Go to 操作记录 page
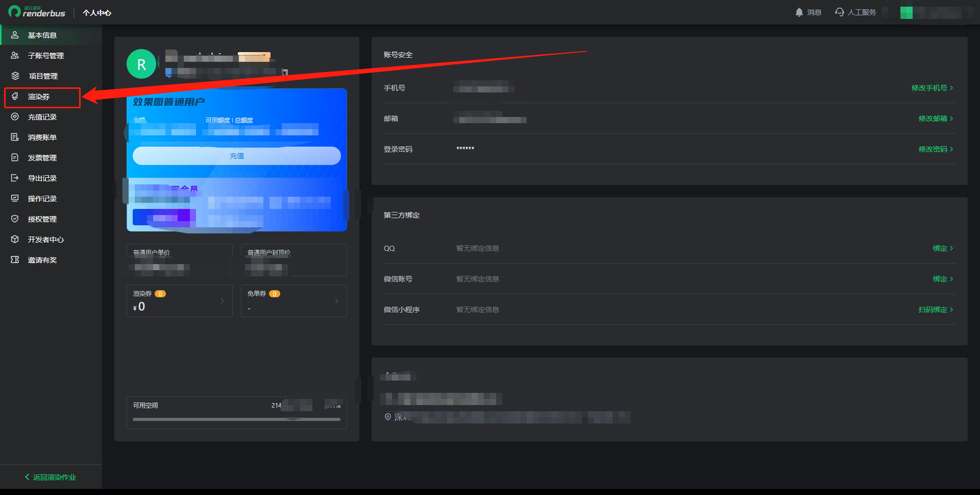The image size is (980, 495). click(x=51, y=198)
